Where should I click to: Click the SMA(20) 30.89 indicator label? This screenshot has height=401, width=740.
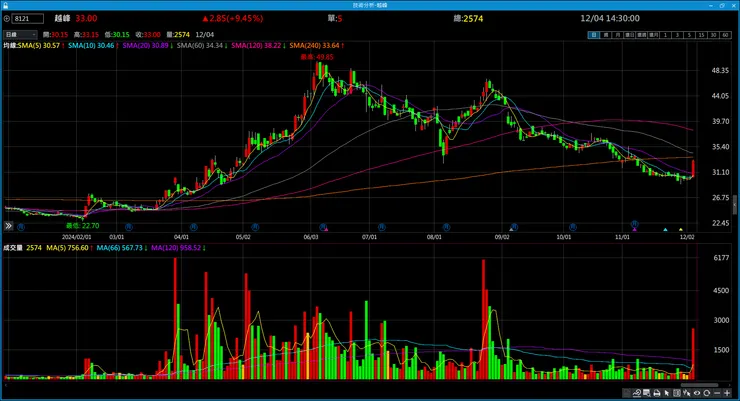tap(147, 45)
